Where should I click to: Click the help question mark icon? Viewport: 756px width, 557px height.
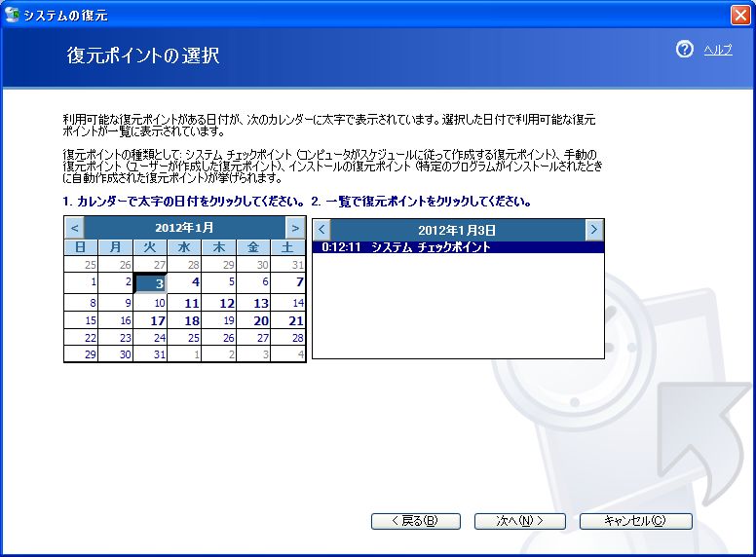pos(684,50)
